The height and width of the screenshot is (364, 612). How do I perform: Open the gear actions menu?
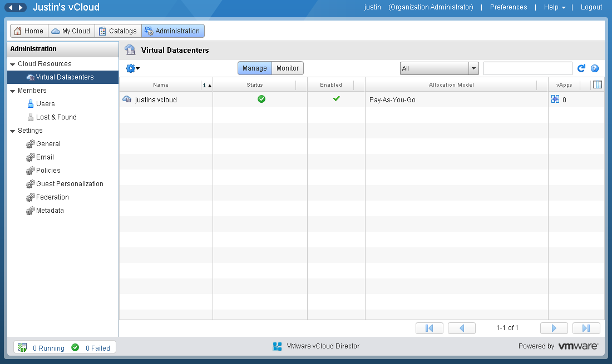point(133,68)
